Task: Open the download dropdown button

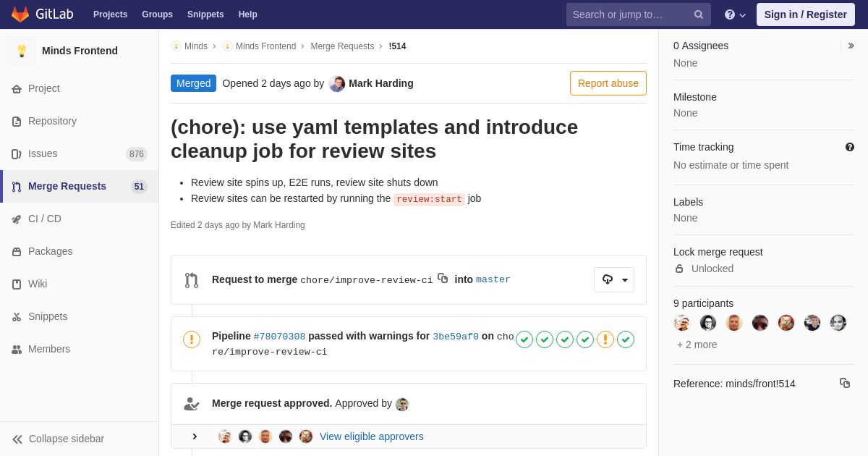Action: (x=614, y=279)
